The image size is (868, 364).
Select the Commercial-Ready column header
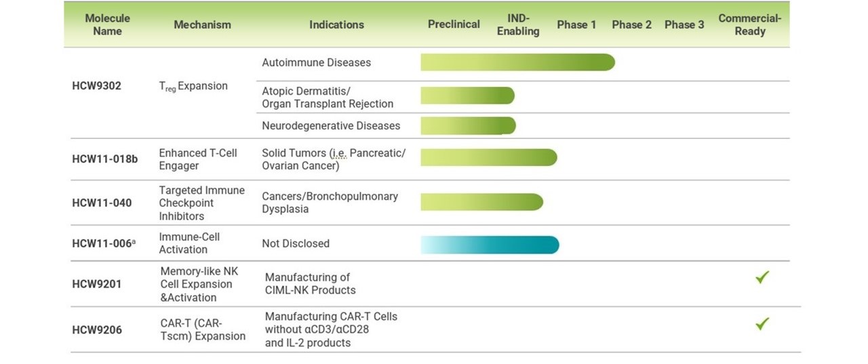749,24
